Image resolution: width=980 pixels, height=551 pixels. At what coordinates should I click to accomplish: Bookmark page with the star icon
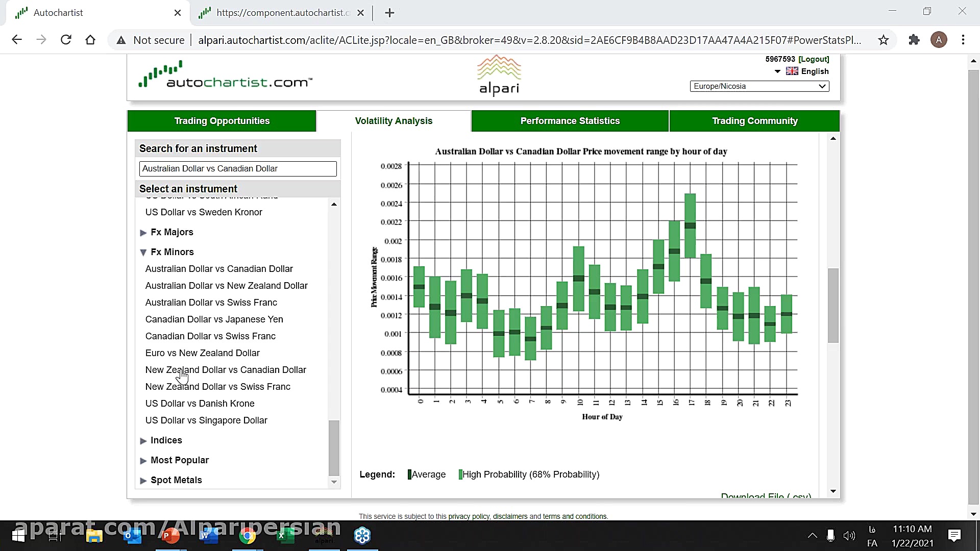884,40
